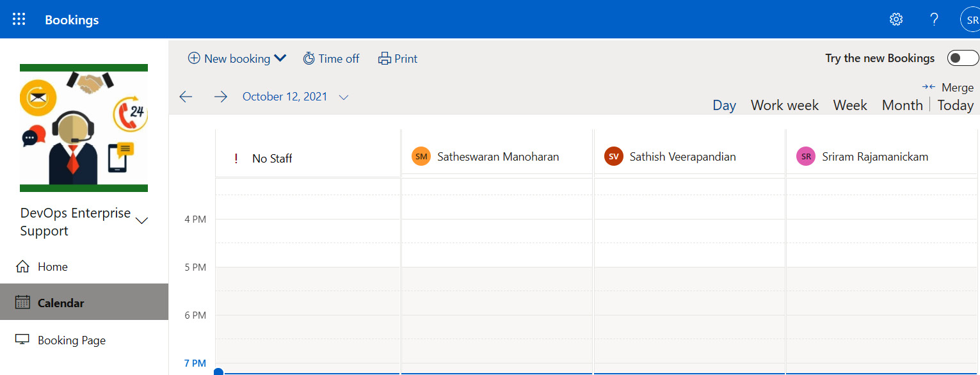Open Home in the sidebar
Viewport: 980px width, 375px height.
point(52,267)
